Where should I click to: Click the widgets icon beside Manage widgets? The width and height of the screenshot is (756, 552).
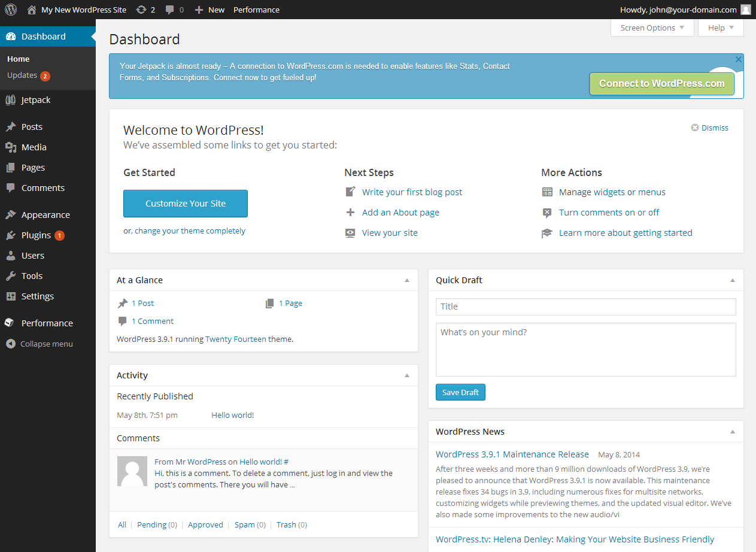(x=547, y=192)
